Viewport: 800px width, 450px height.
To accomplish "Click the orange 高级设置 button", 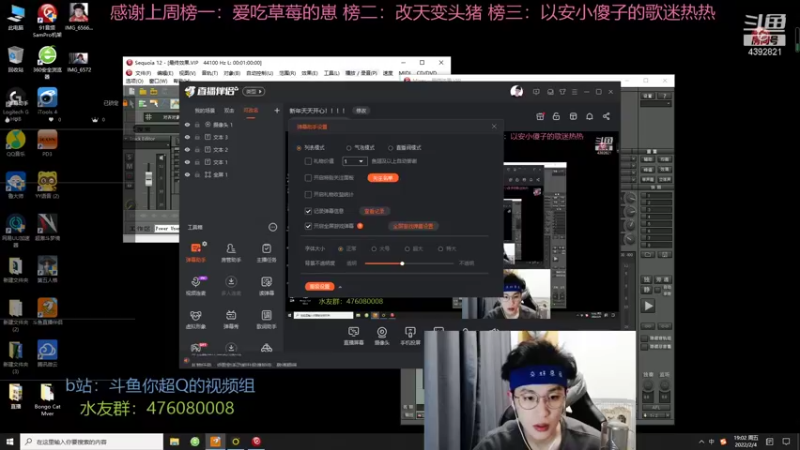I will tap(320, 287).
